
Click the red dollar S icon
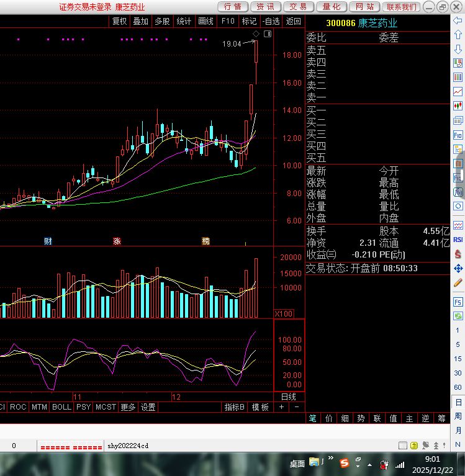(458, 254)
